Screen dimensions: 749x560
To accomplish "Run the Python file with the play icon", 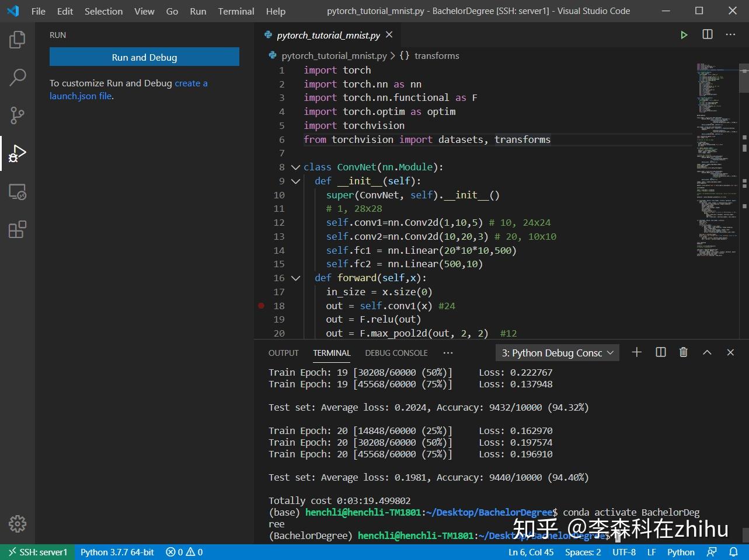I will pos(684,34).
